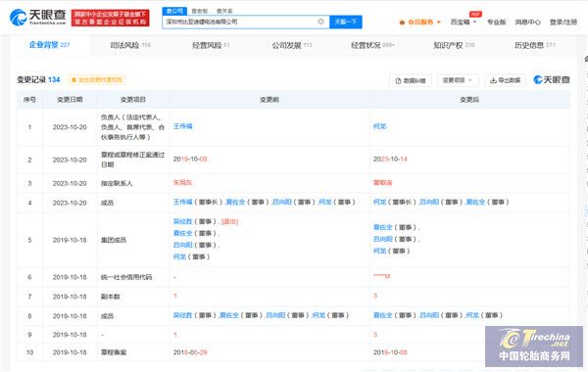Open the 知识产权 tab
The image size is (588, 372).
454,45
